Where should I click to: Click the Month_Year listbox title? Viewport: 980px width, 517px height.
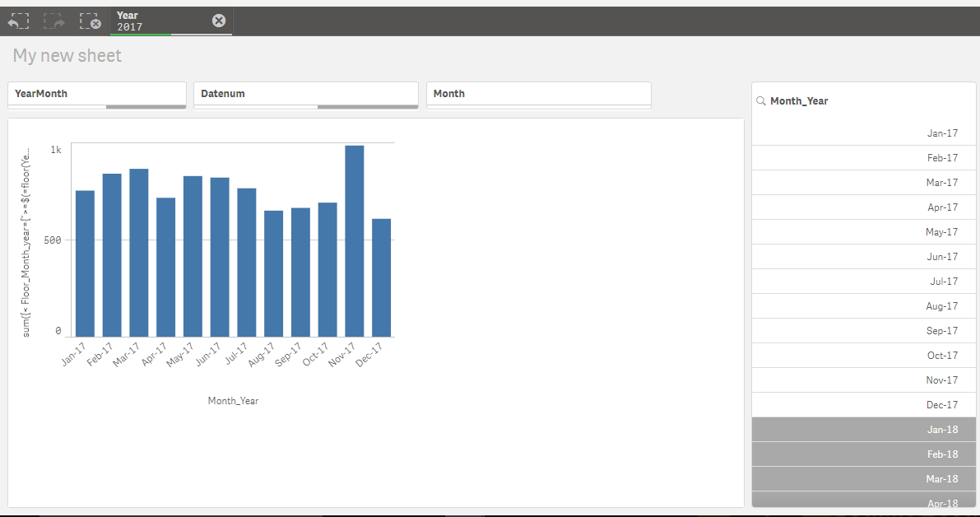[x=799, y=100]
